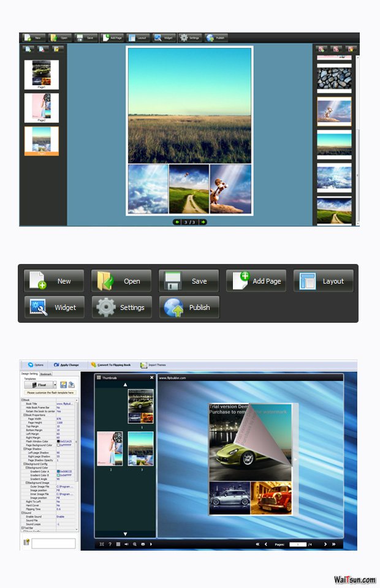Click Convert To Flipping Book button

click(111, 365)
